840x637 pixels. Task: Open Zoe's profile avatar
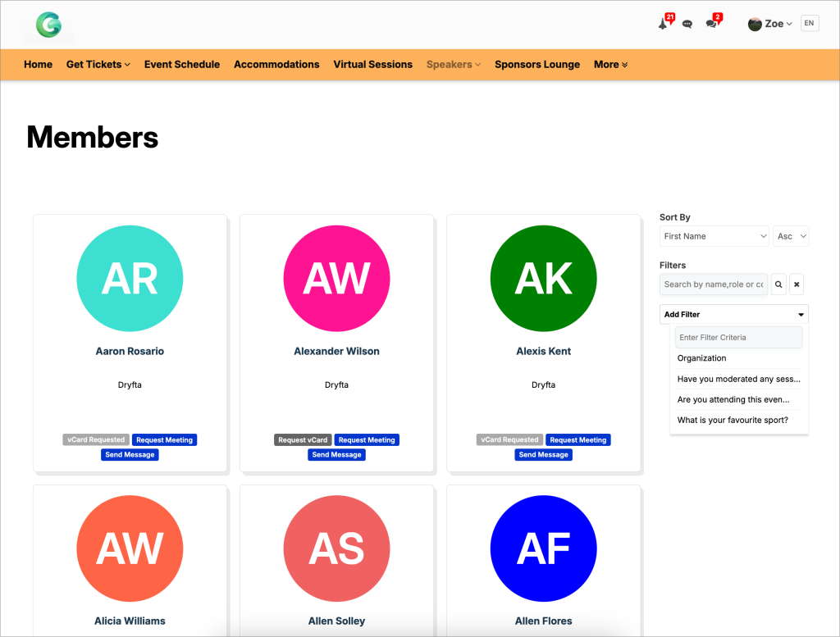tap(754, 23)
